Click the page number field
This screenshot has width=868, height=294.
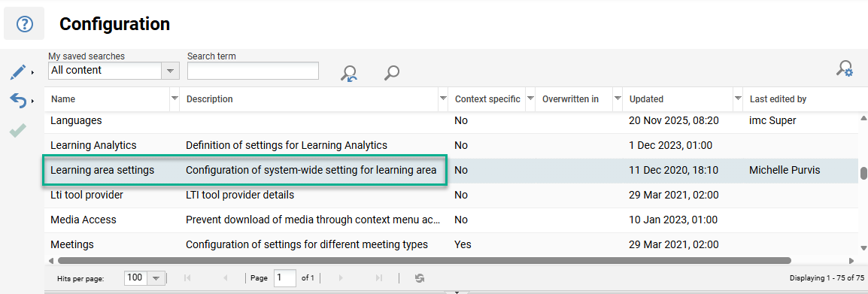tap(284, 278)
